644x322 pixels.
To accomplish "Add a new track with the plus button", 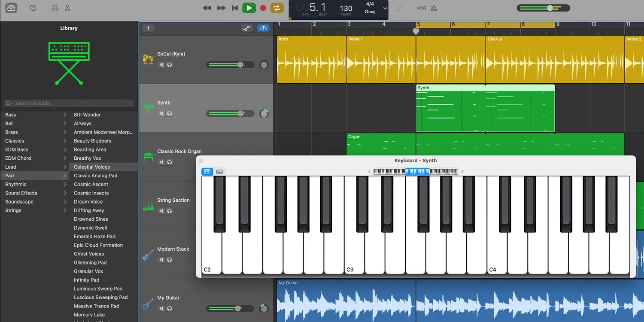I will coord(148,27).
